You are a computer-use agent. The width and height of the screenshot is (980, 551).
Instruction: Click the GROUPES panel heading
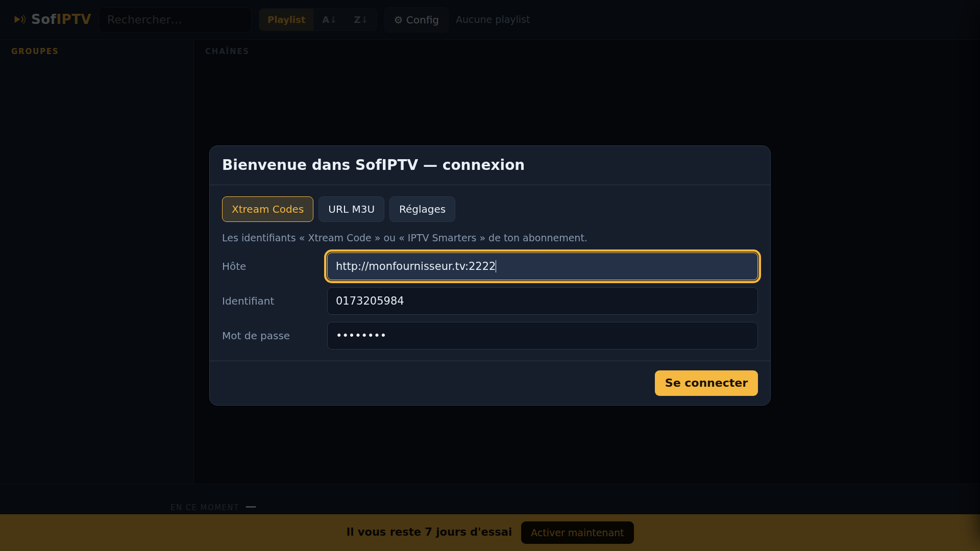35,51
